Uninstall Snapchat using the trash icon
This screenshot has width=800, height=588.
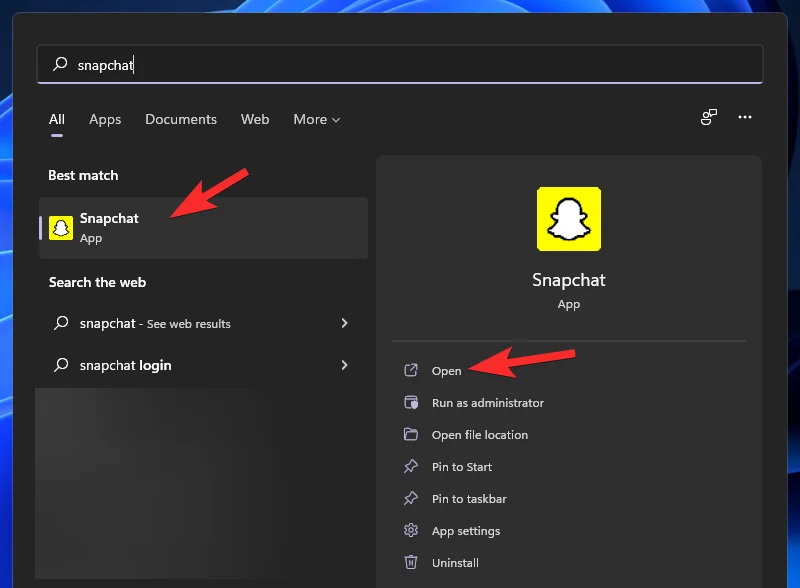411,562
